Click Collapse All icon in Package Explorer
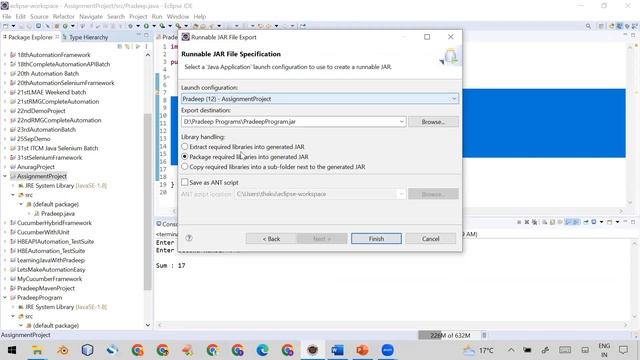 click(x=120, y=47)
